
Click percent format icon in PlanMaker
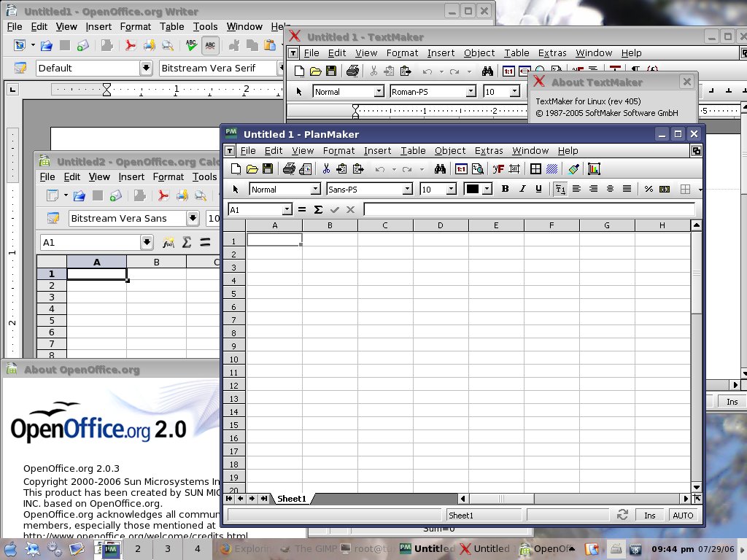click(649, 189)
